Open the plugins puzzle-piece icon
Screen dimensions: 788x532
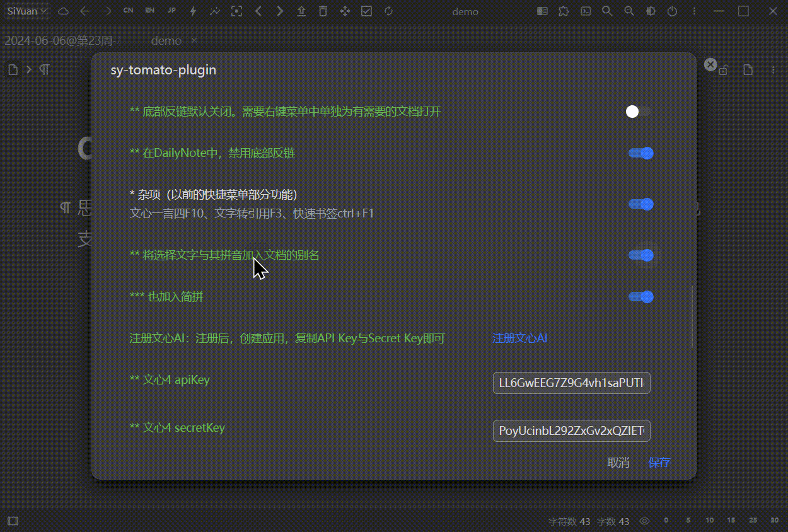(564, 11)
